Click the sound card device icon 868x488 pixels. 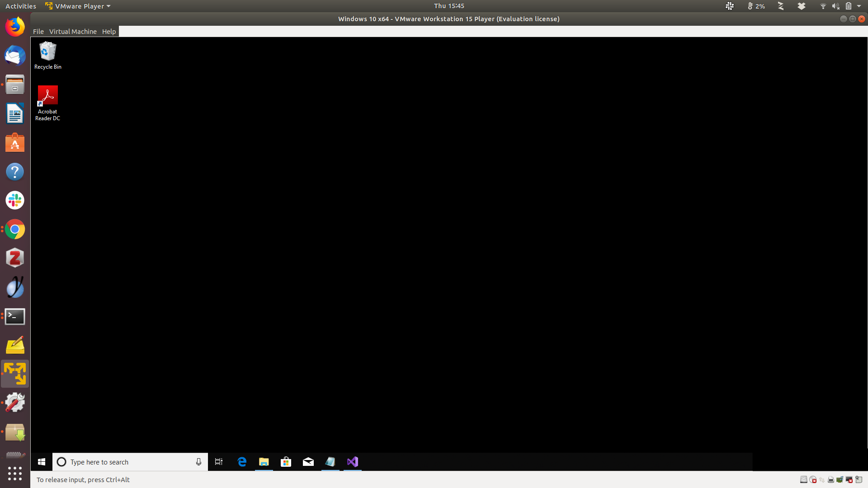[840, 479]
